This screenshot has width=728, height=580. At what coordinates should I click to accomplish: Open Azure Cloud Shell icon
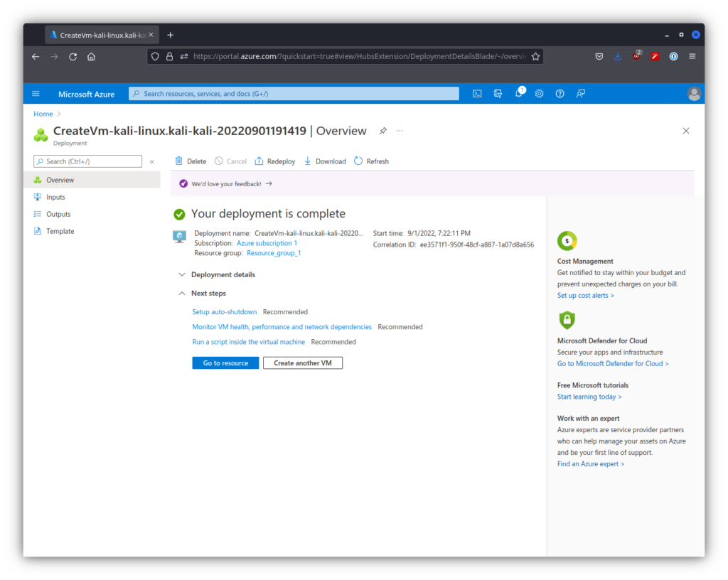478,94
